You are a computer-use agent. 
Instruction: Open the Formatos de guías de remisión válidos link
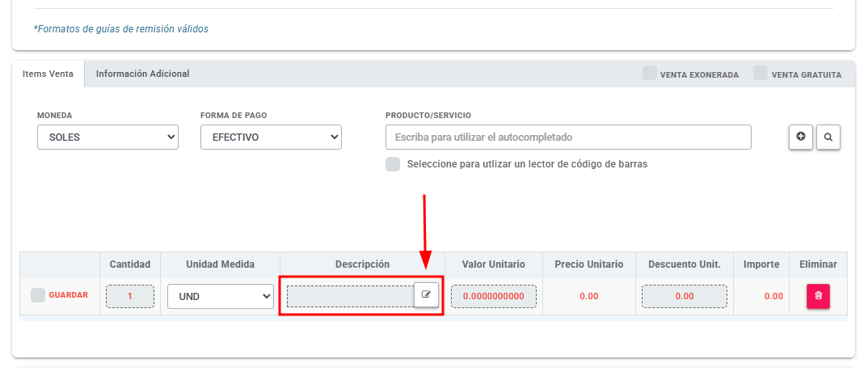[x=121, y=29]
